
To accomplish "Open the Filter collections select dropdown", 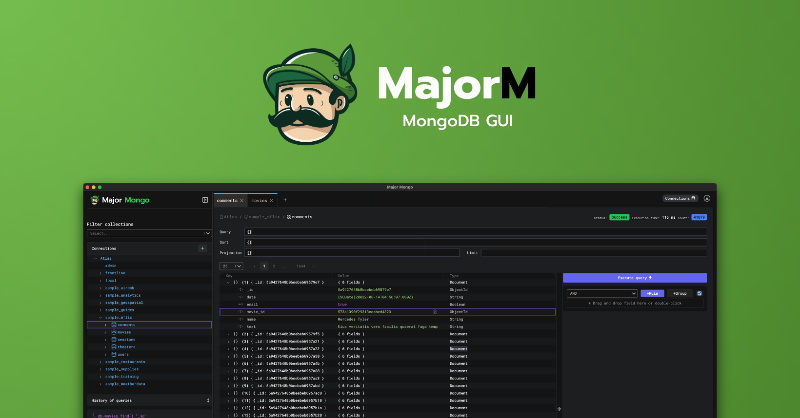I will [x=149, y=233].
